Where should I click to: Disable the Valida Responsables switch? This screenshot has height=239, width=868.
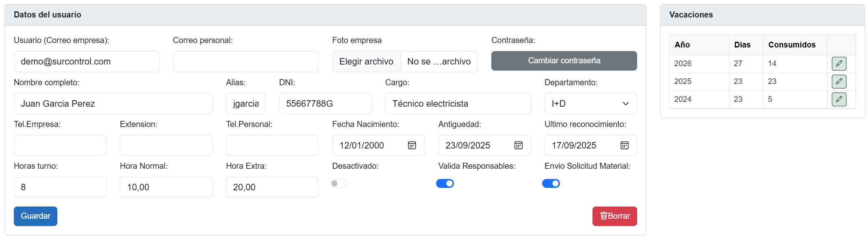click(445, 183)
